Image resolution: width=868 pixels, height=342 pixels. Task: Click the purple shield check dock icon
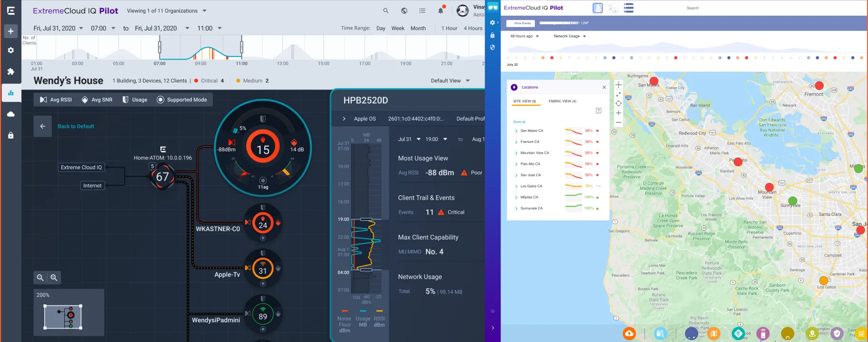(837, 333)
